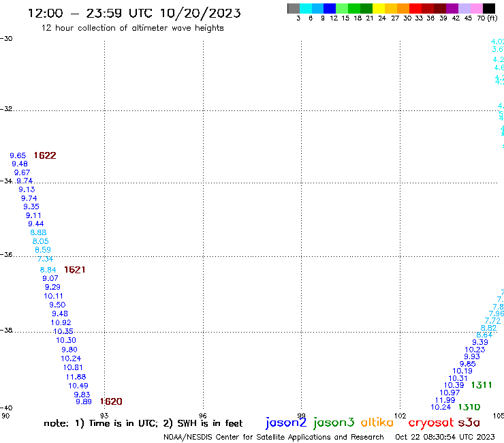The width and height of the screenshot is (504, 443).
Task: Click the 'cryosat' satellite legend label
Action: [431, 423]
